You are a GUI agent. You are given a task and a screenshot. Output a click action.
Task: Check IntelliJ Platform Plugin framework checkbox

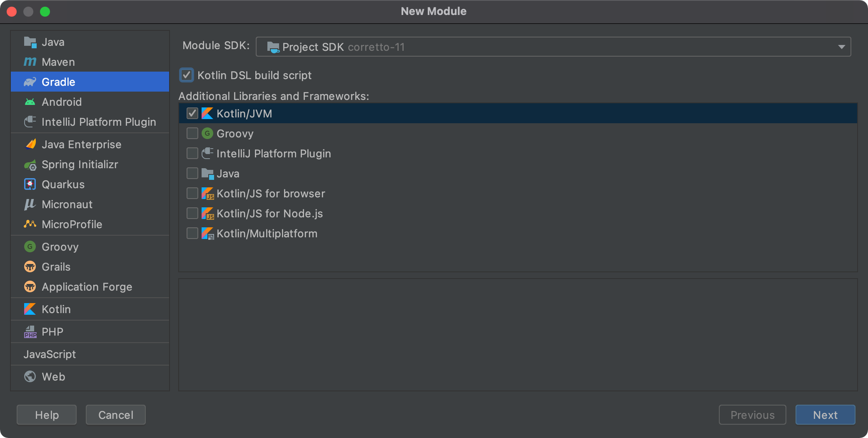[x=192, y=154]
